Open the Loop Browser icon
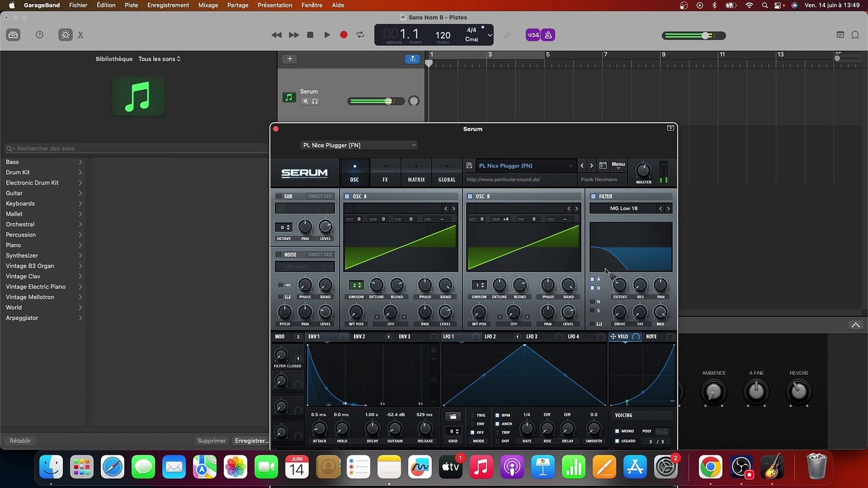The height and width of the screenshot is (488, 868). 855,35
